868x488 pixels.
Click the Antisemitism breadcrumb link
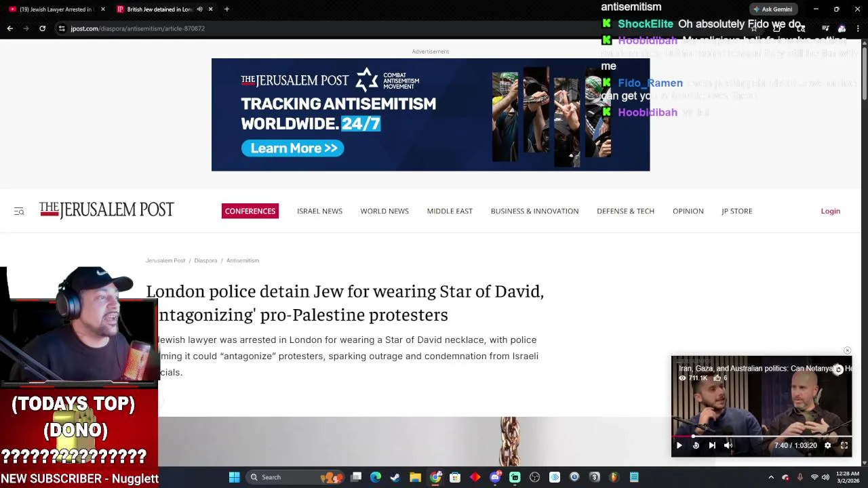tap(243, 260)
